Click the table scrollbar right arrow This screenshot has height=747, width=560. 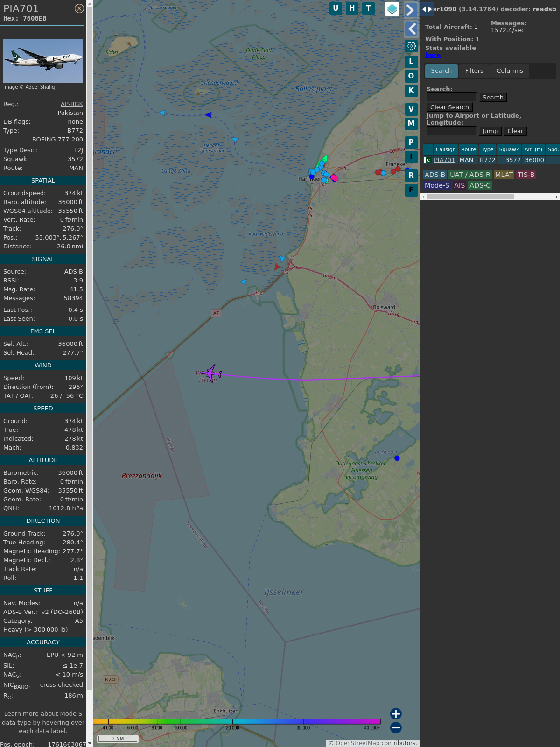click(x=557, y=197)
